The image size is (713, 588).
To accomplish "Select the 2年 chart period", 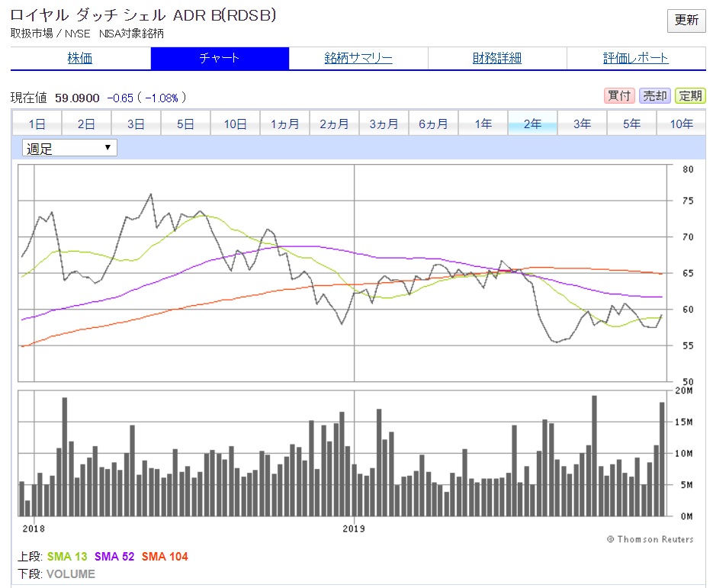I will [x=532, y=124].
